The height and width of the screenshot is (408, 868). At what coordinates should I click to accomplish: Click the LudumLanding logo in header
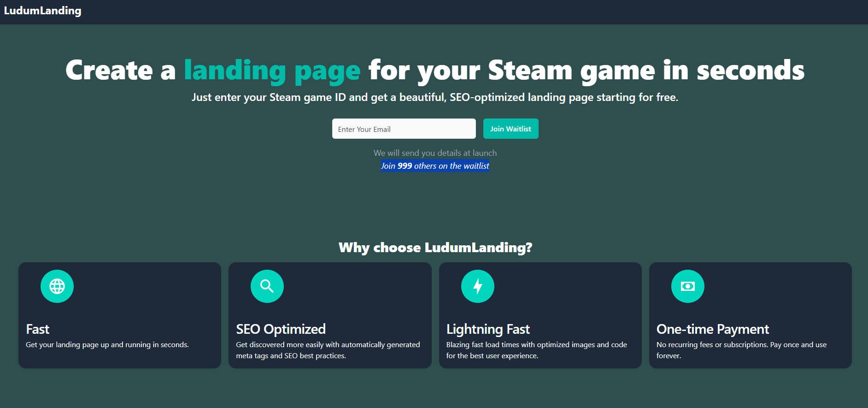[42, 11]
